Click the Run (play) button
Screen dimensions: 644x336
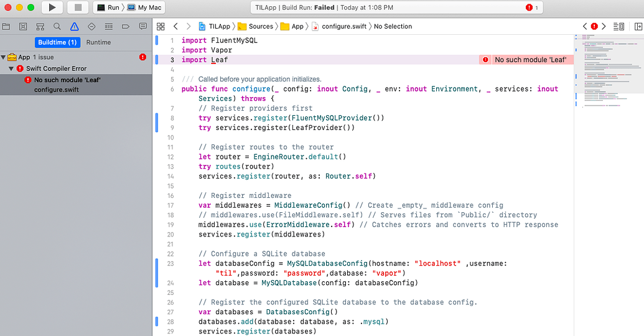(x=52, y=7)
